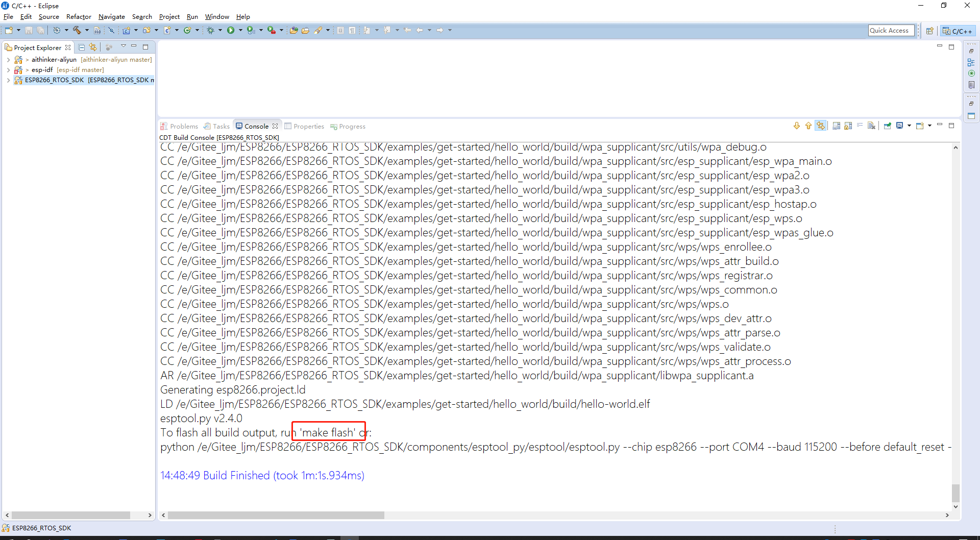
Task: Open the New wizard dropdown arrow
Action: [x=18, y=31]
